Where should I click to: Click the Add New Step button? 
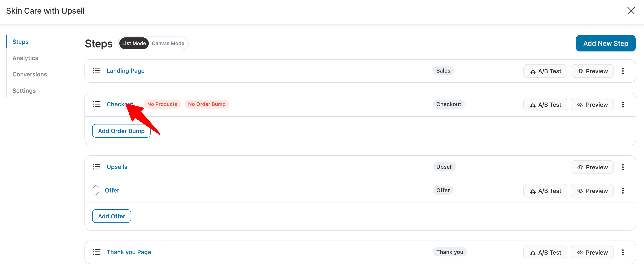[606, 43]
